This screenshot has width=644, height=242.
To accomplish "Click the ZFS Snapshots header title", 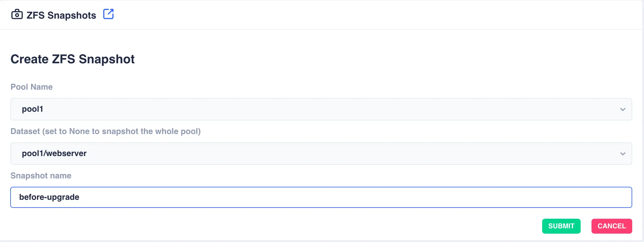I will click(61, 15).
